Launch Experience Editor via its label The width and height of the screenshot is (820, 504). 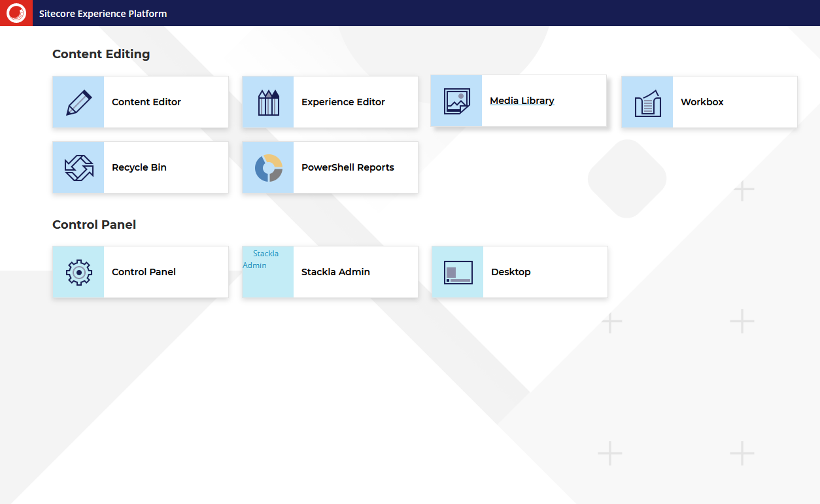click(343, 102)
